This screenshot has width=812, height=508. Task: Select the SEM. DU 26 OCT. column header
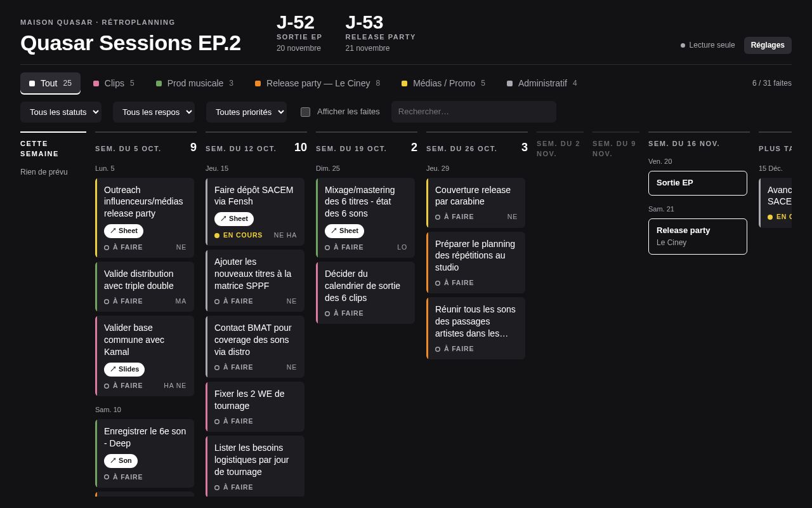(477, 148)
